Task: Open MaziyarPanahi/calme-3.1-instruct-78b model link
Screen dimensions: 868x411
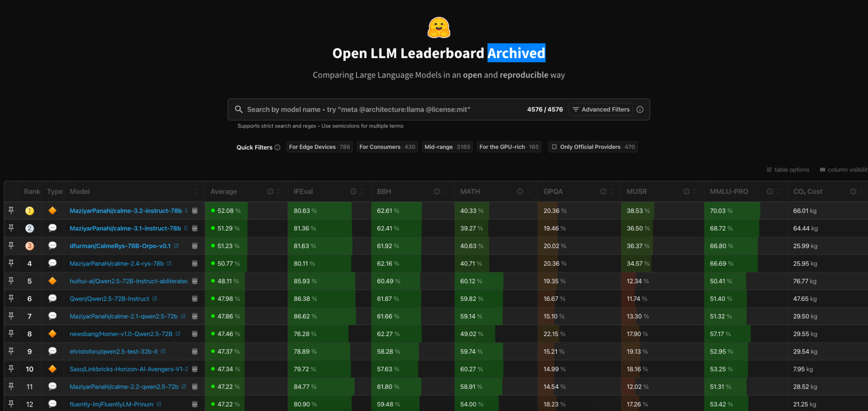Action: [125, 228]
